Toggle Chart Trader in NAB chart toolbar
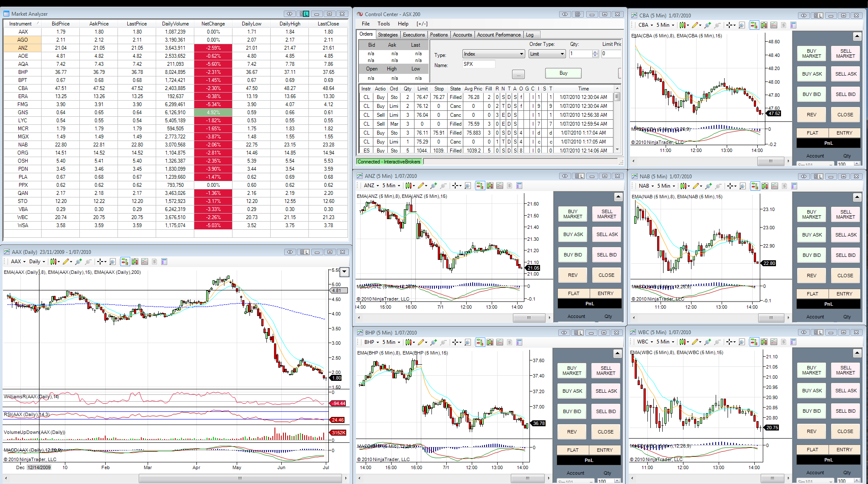Screen dimensions: 868x484 (755, 186)
